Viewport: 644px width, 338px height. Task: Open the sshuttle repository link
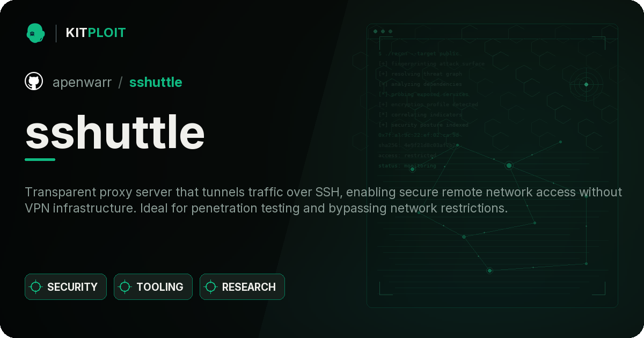coord(156,82)
